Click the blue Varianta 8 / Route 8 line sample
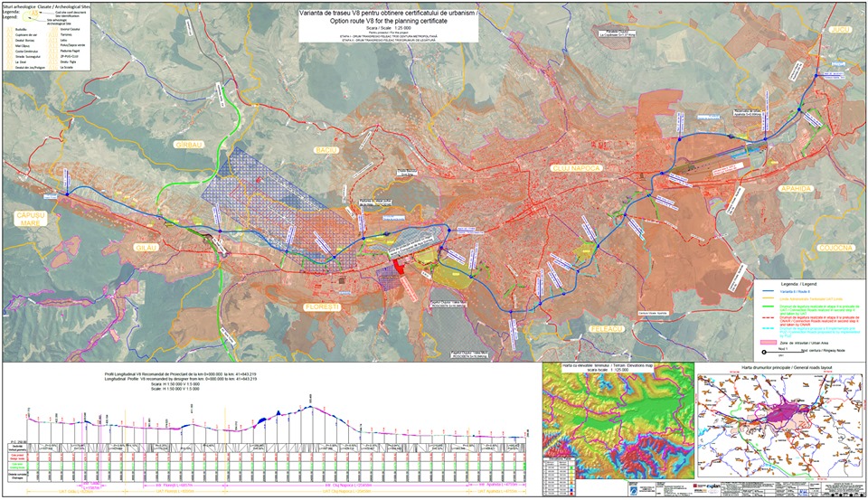The image size is (868, 500). click(768, 291)
